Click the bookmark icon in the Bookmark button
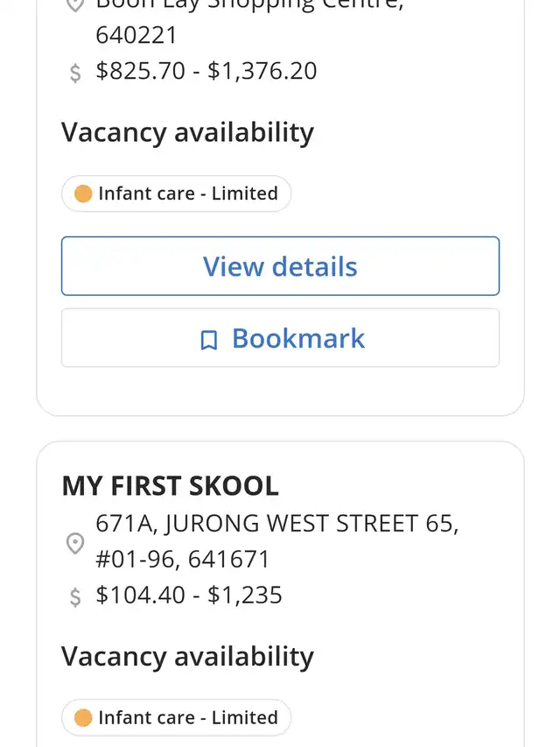This screenshot has width=560, height=747. click(209, 340)
